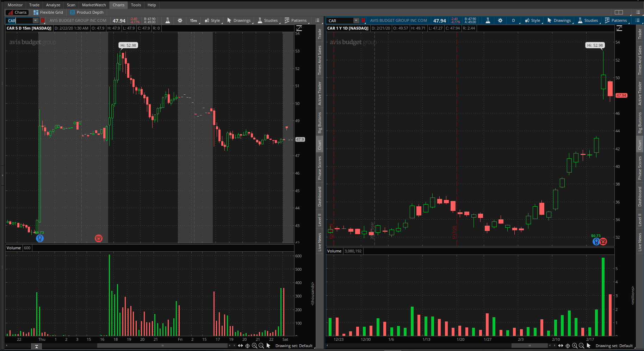Toggle left sidebar Live News panel
Image resolution: width=644 pixels, height=351 pixels.
click(320, 242)
